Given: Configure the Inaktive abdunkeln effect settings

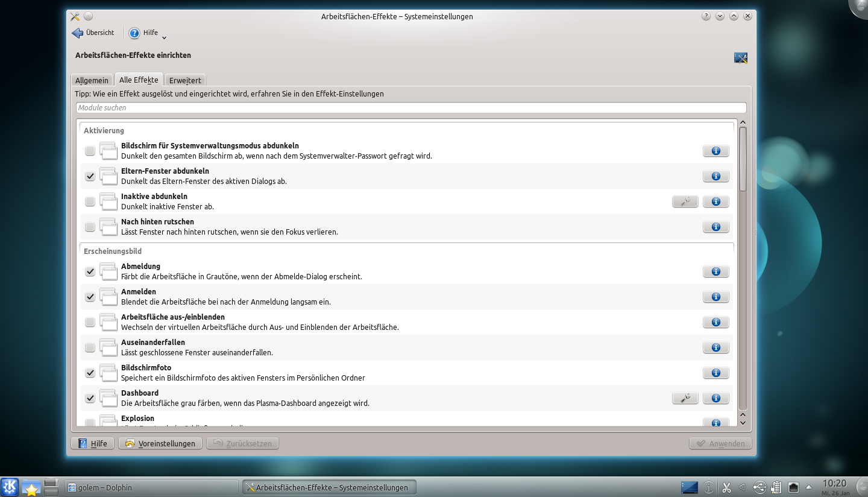Looking at the screenshot, I should [685, 201].
